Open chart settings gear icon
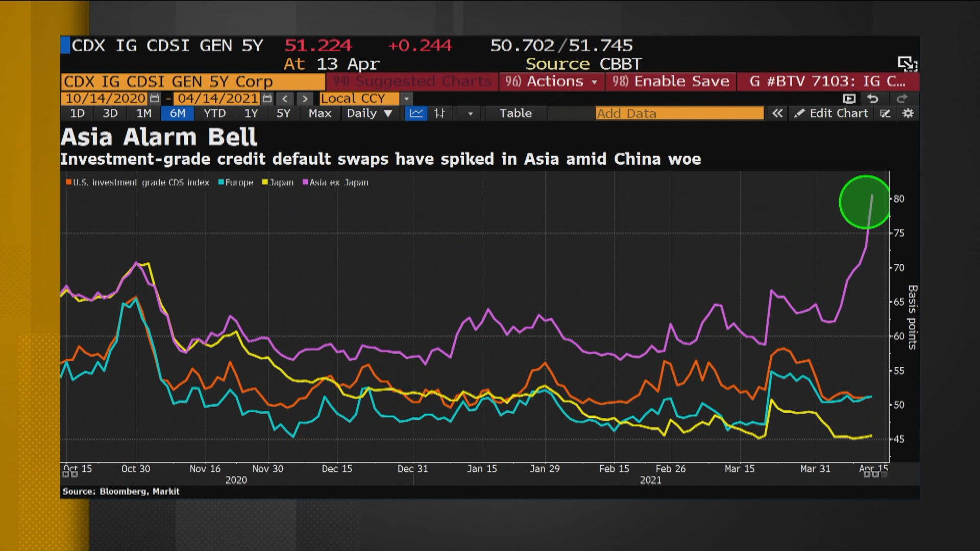This screenshot has height=551, width=980. pos(908,113)
